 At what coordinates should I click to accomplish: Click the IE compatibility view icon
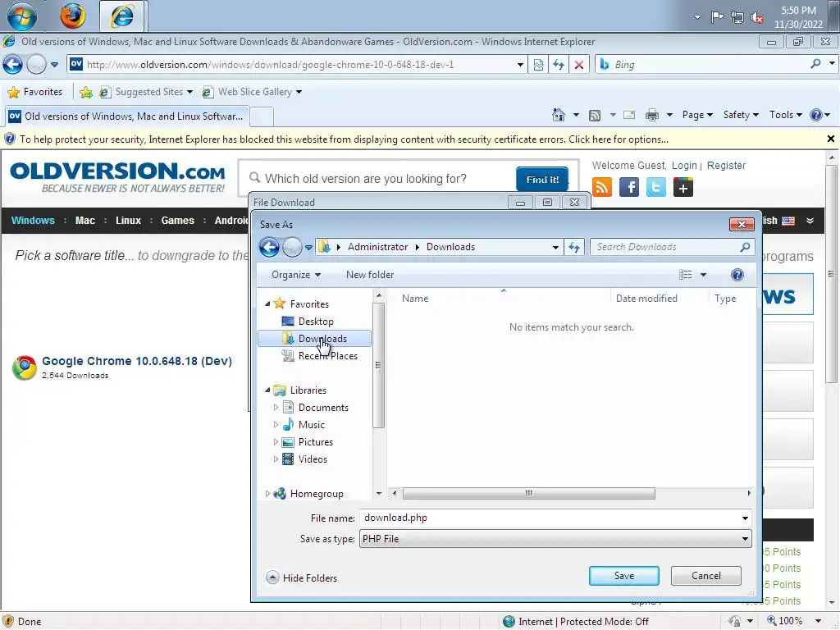point(538,65)
